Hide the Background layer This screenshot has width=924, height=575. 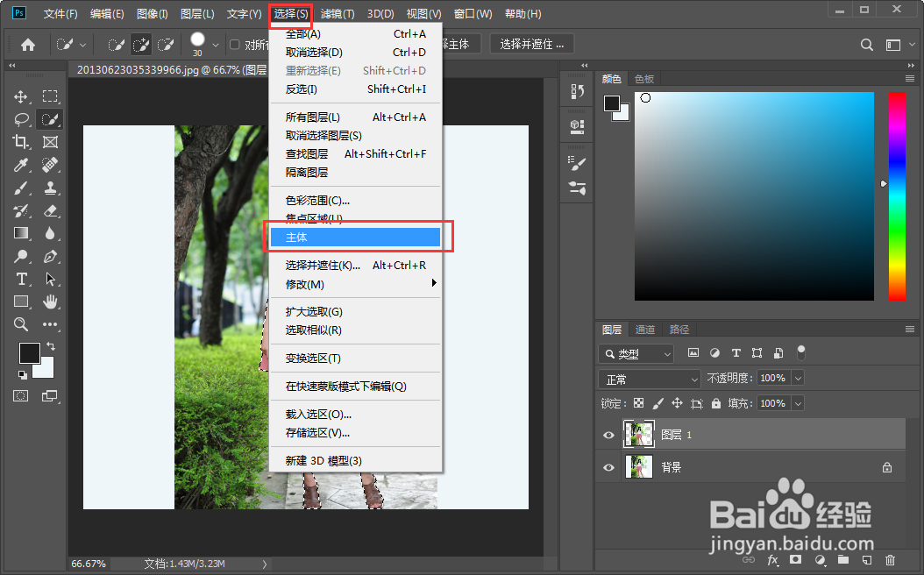pyautogui.click(x=608, y=466)
